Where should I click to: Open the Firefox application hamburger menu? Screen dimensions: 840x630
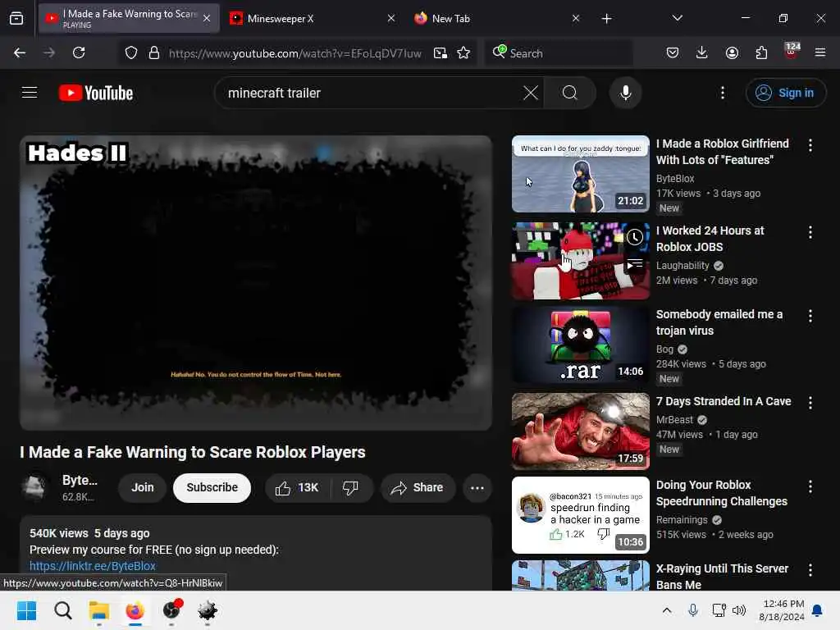click(x=820, y=52)
